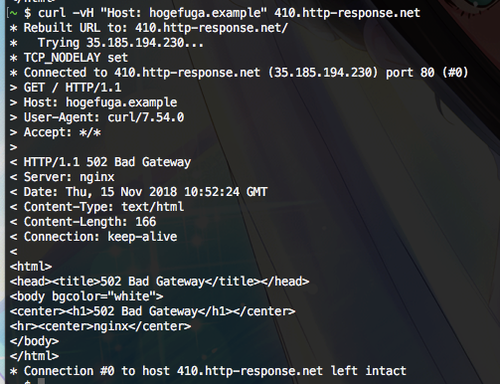The image size is (500, 384).
Task: Click the User-Agent: curl/7.54.0 header
Action: click(104, 118)
